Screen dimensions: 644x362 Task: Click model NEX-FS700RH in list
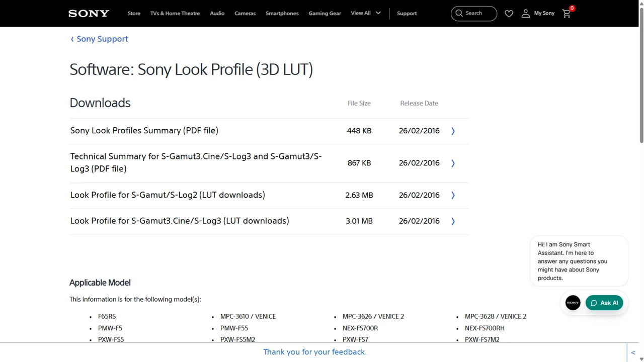(485, 328)
